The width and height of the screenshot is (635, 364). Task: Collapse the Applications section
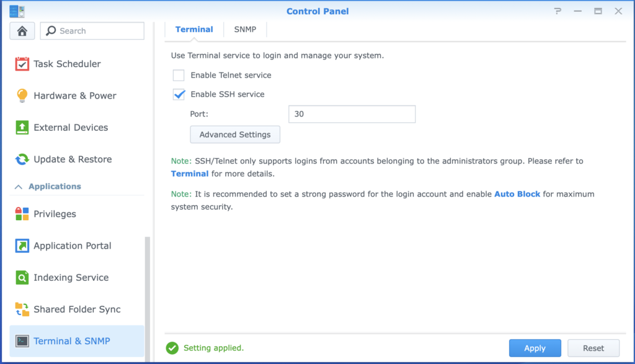coord(18,187)
